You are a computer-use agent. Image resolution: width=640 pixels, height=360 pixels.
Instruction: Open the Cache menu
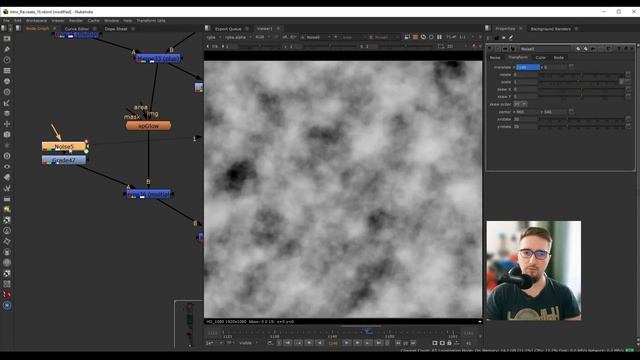[93, 20]
